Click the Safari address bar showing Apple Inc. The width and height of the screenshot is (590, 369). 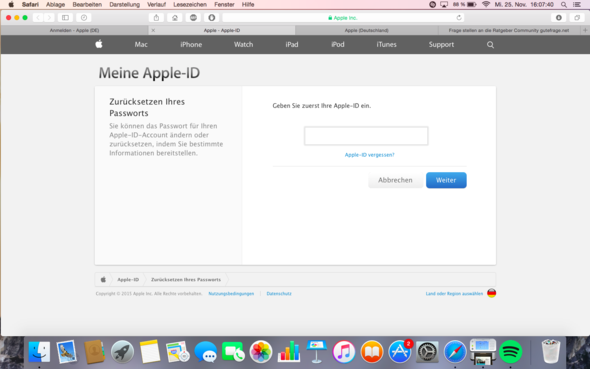point(343,18)
